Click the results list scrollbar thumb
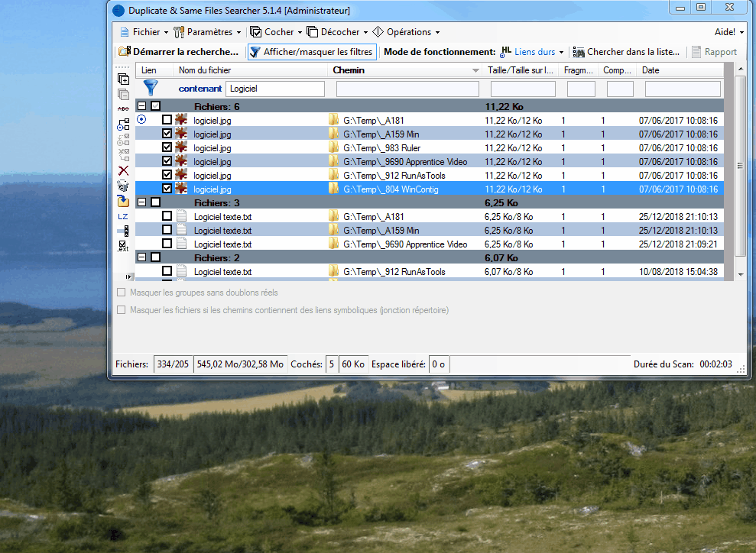 point(741,166)
